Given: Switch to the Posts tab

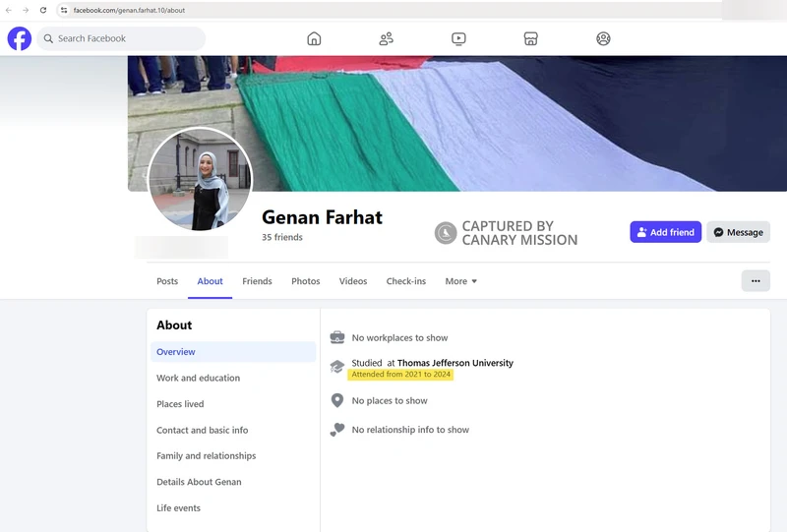Looking at the screenshot, I should pos(167,281).
